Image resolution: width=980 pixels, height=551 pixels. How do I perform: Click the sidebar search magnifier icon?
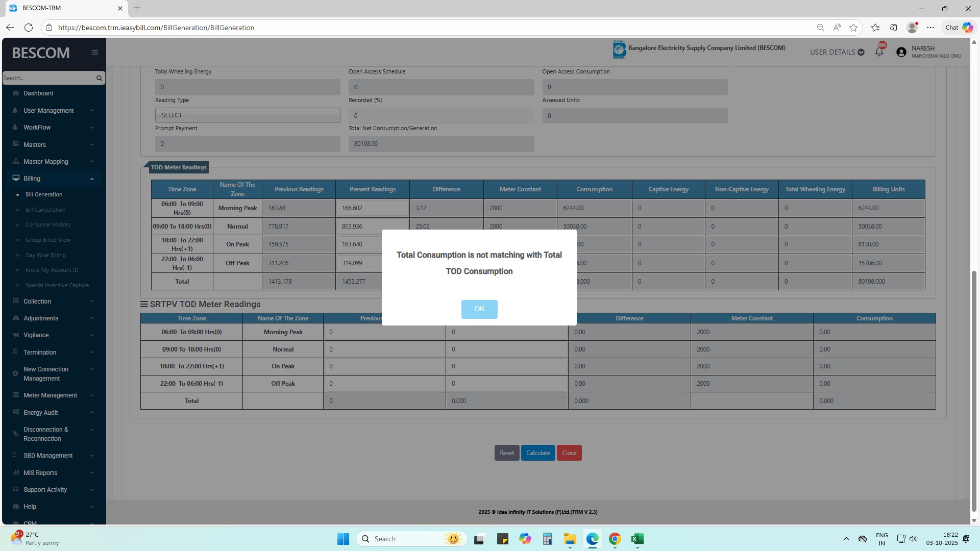click(x=99, y=78)
